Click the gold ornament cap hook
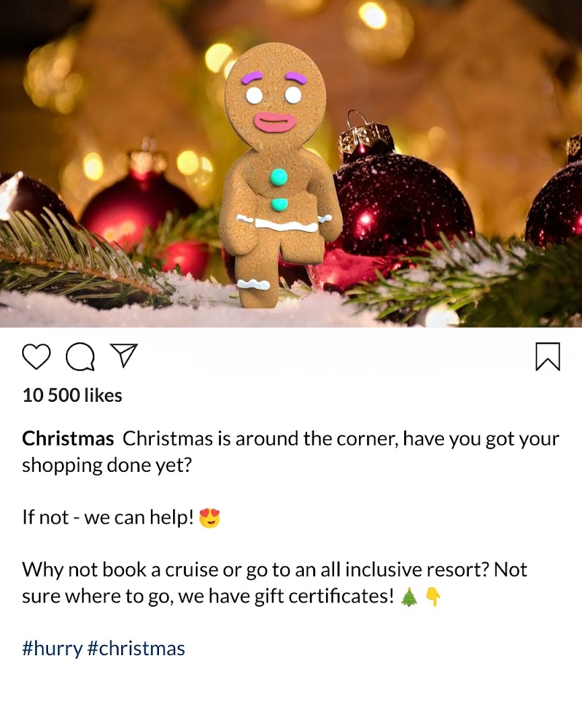The width and height of the screenshot is (582, 728). [364, 135]
